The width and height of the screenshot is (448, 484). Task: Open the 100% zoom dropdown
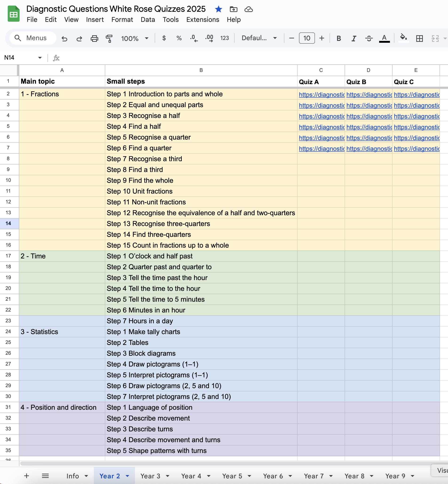[x=135, y=38]
